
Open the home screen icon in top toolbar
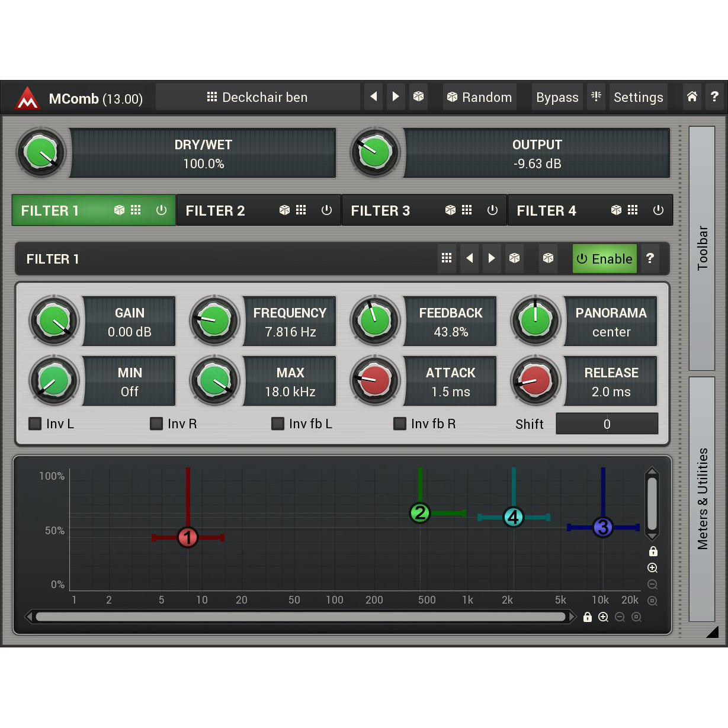click(691, 97)
